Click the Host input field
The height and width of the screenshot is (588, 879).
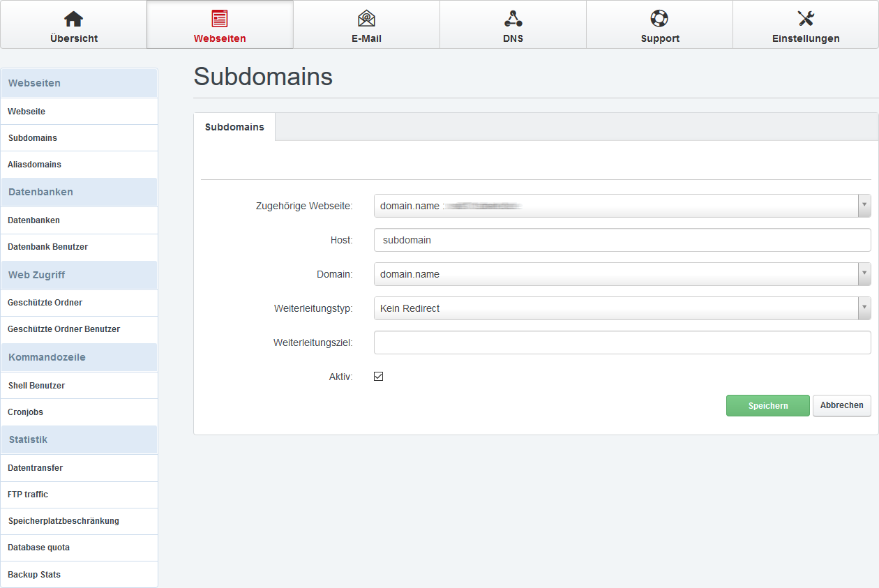pyautogui.click(x=622, y=240)
